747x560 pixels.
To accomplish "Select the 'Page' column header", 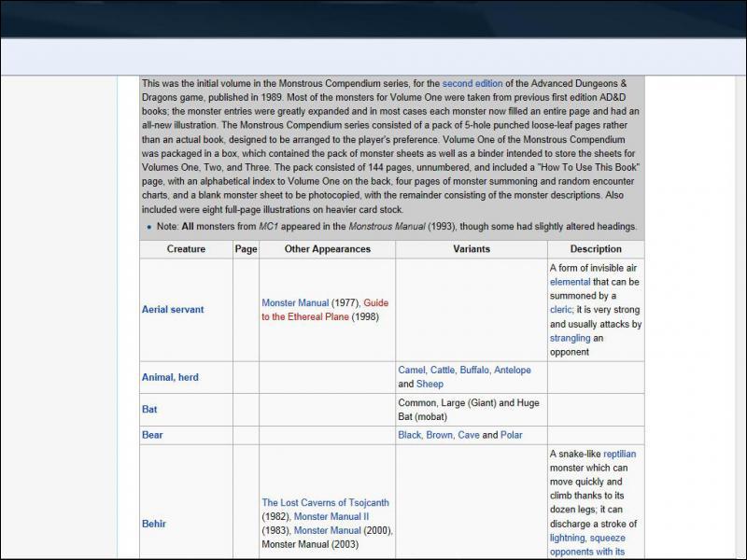I will tap(246, 249).
